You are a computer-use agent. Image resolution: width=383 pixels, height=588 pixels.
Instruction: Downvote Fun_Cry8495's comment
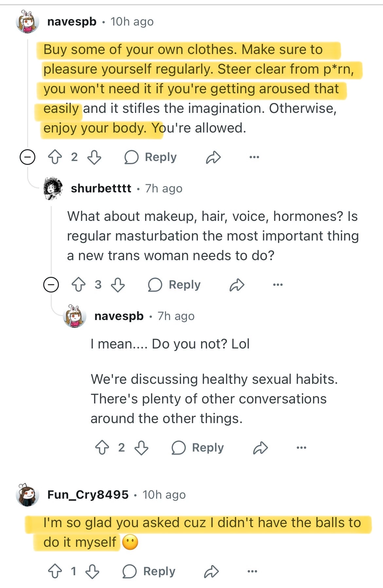coord(92,571)
